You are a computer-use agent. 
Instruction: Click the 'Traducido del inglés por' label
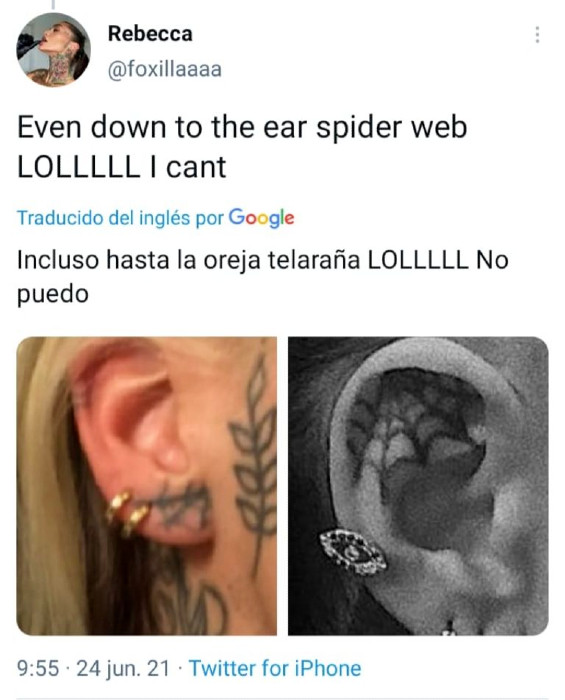click(120, 218)
